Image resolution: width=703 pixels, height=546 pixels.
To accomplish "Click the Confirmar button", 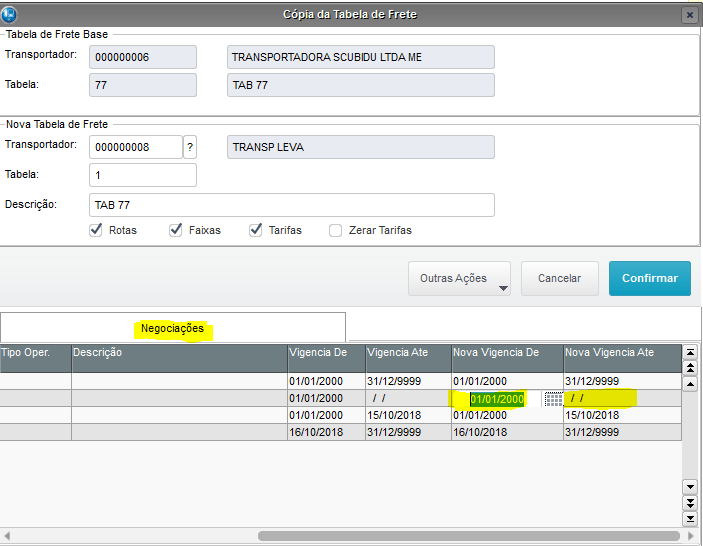I will pyautogui.click(x=650, y=278).
